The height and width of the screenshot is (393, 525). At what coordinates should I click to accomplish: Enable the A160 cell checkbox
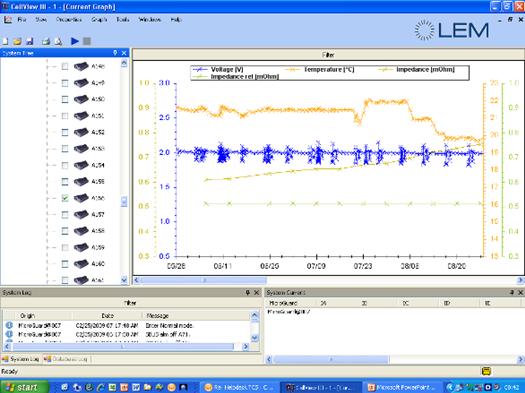point(65,264)
